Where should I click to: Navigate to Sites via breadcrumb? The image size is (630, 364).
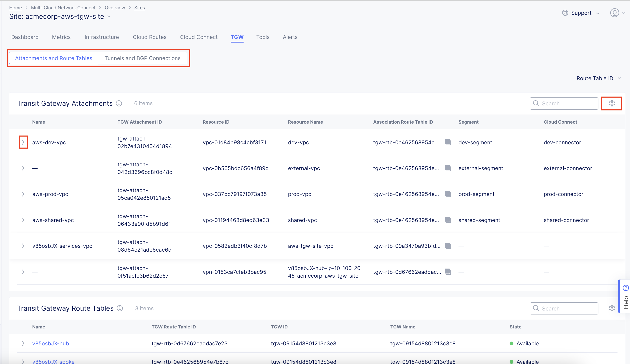click(139, 7)
